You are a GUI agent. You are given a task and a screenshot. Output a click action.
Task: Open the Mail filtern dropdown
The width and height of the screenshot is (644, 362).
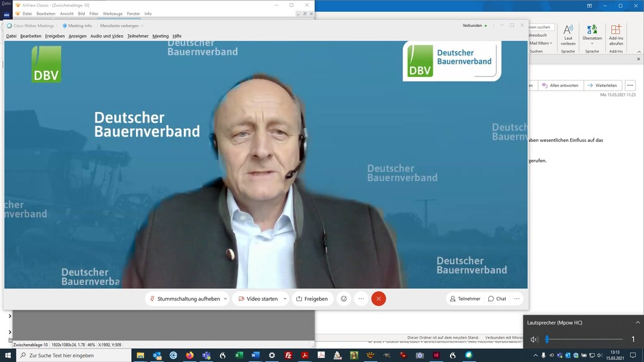(541, 43)
